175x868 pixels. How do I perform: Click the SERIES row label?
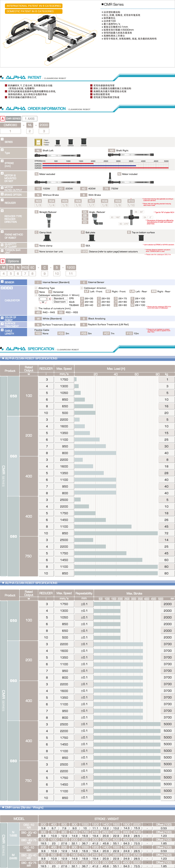click(9, 142)
